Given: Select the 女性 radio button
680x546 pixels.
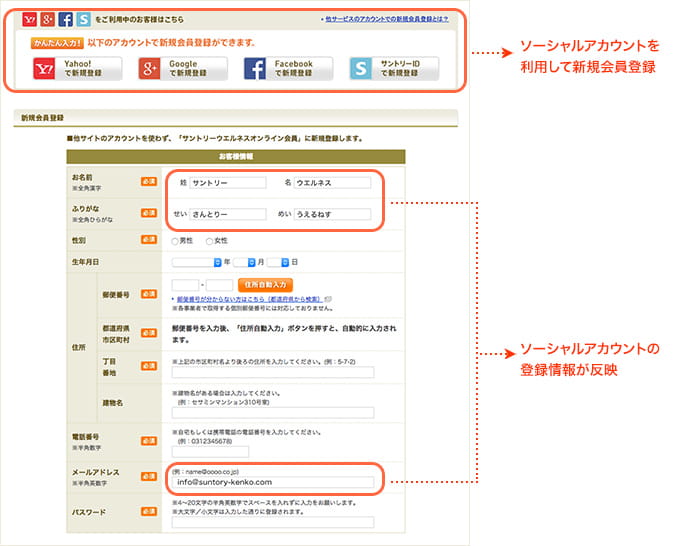Looking at the screenshot, I should [209, 241].
